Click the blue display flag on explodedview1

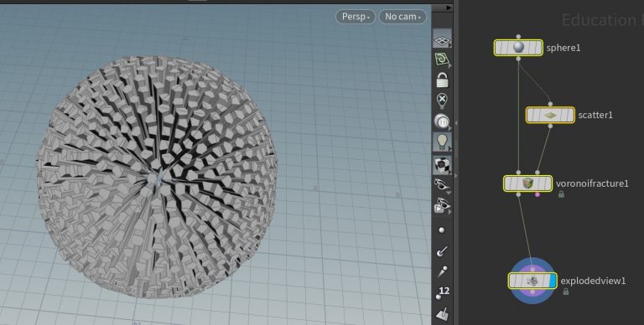(553, 281)
